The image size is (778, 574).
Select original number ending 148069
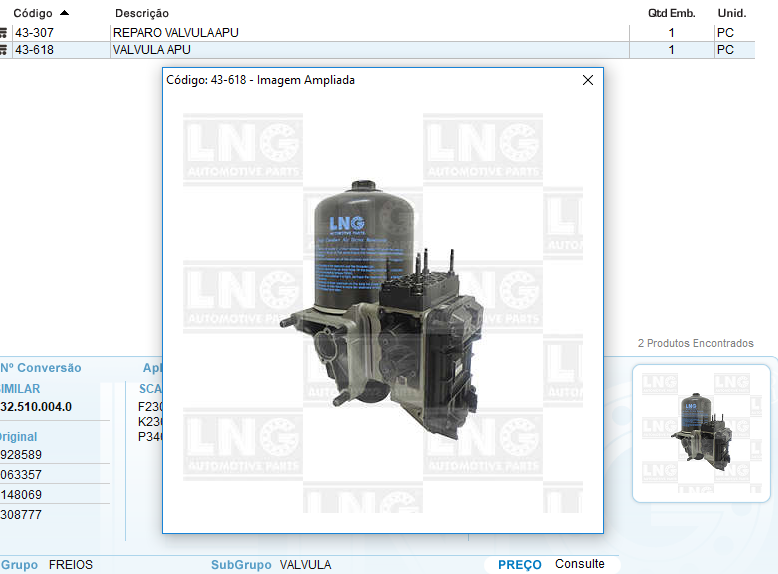pyautogui.click(x=22, y=495)
